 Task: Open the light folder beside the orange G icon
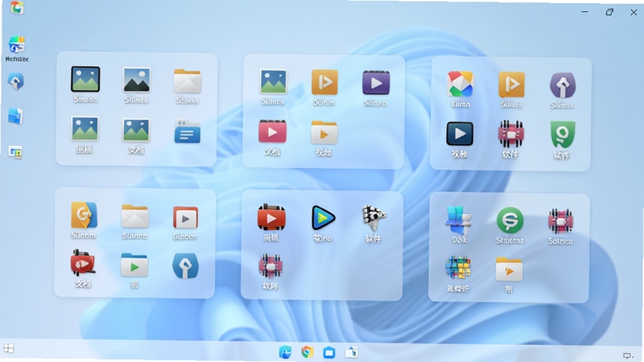134,216
